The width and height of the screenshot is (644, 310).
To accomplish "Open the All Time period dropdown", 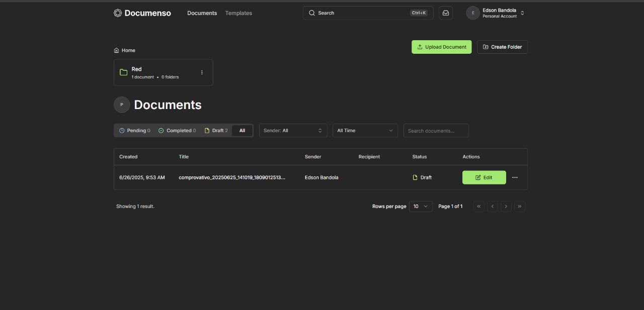I will pos(365,131).
